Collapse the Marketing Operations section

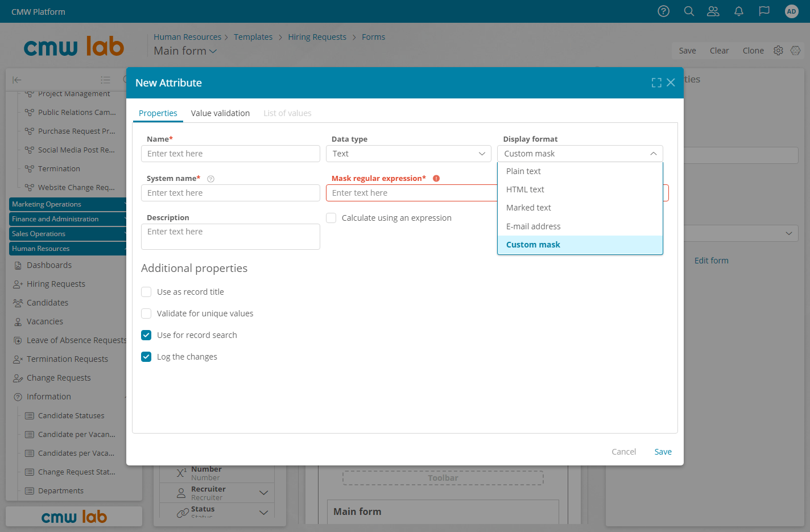coord(68,204)
